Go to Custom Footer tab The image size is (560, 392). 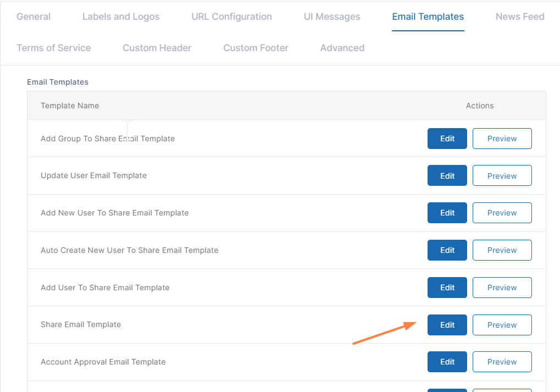(x=256, y=48)
